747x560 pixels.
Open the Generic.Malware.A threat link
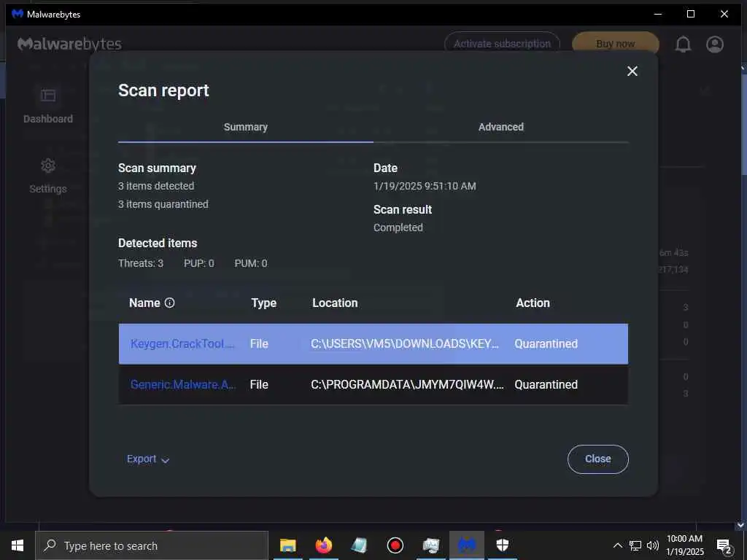183,384
